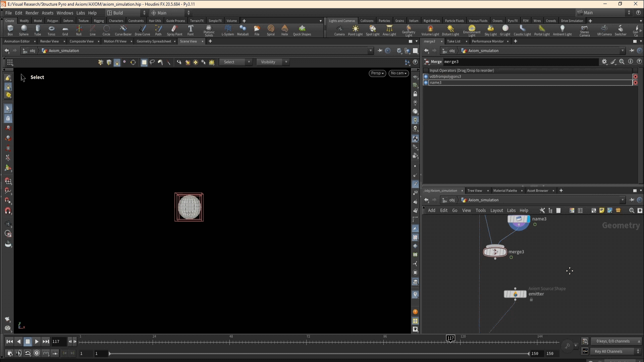This screenshot has height=362, width=644.
Task: Expand the Visibility dropdown
Action: tap(273, 62)
